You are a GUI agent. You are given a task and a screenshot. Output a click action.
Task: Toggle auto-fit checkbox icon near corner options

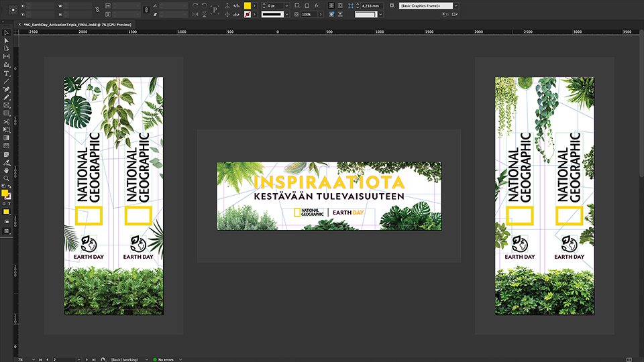(x=392, y=6)
